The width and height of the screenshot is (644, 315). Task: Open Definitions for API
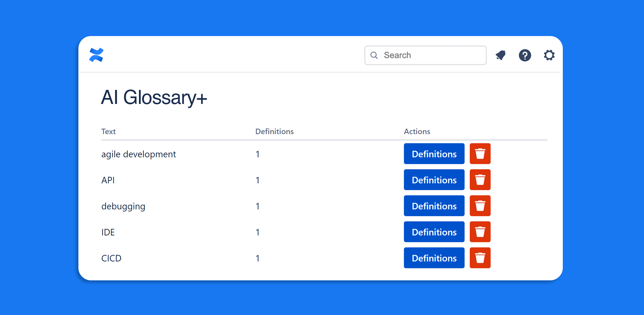[434, 180]
